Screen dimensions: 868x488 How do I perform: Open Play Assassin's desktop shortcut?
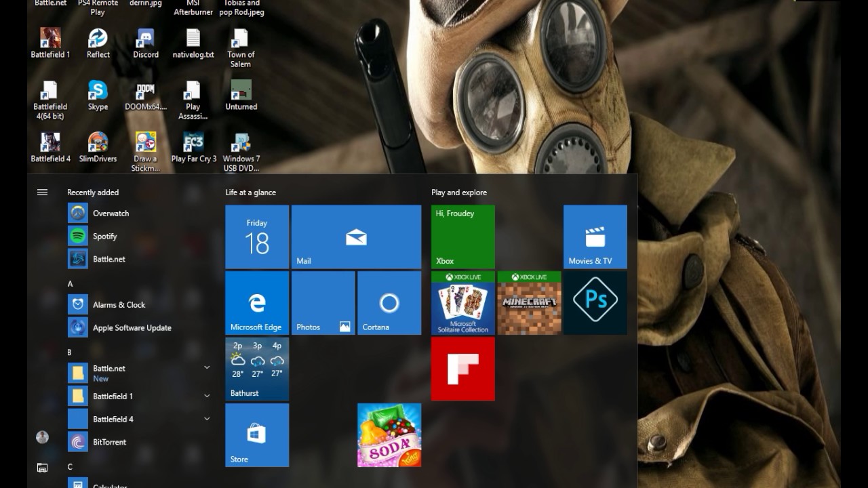(x=193, y=100)
